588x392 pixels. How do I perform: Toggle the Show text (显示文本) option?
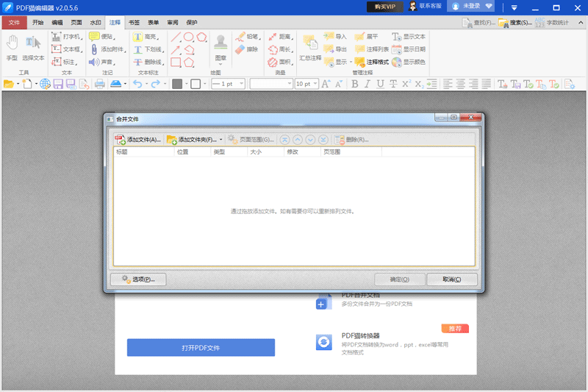tap(408, 36)
